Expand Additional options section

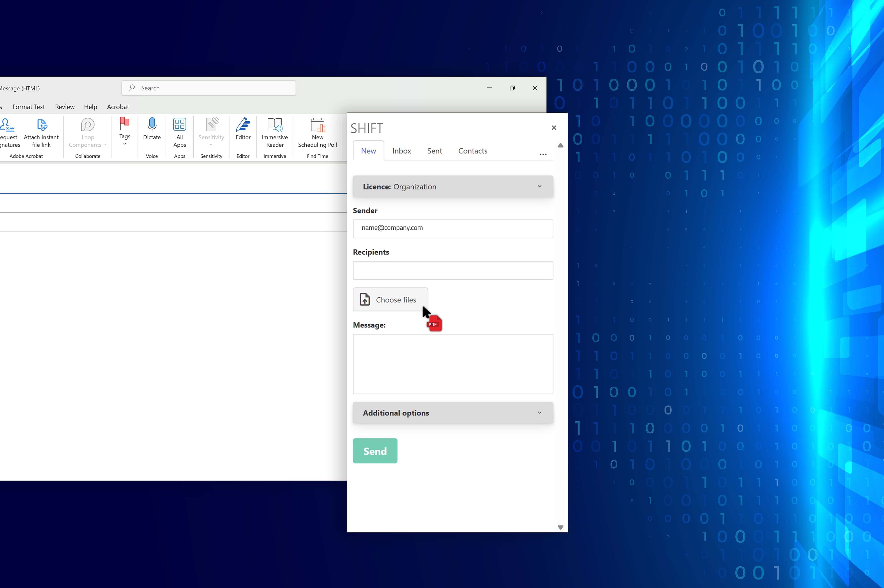539,412
